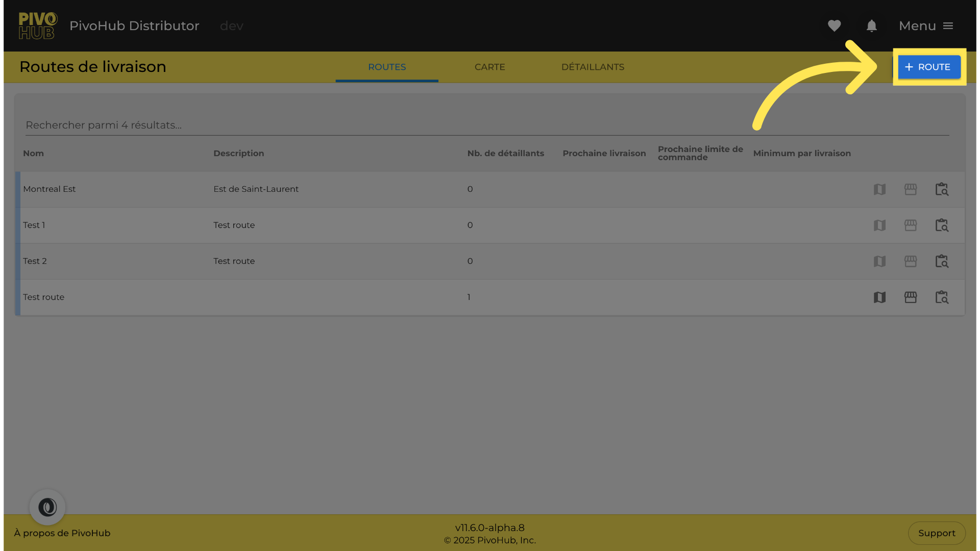Click the Support button
Image resolution: width=980 pixels, height=551 pixels.
tap(937, 533)
